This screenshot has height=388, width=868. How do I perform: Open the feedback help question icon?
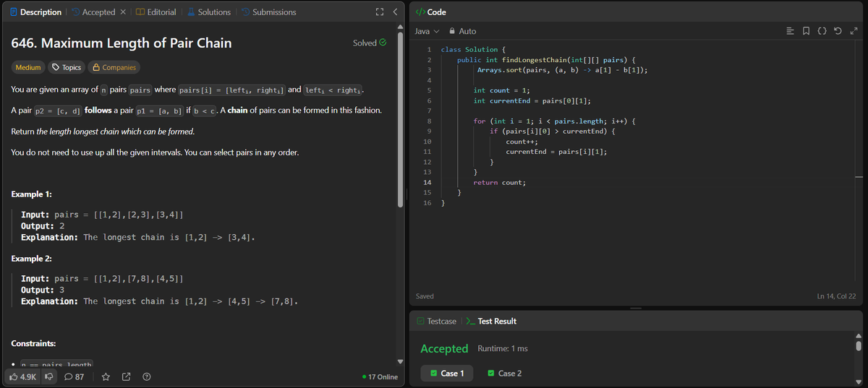pos(147,376)
